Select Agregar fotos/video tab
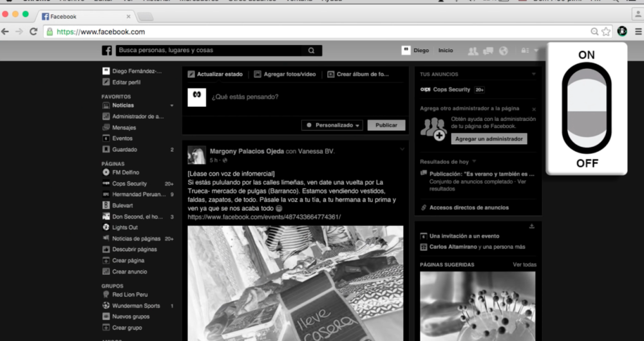This screenshot has height=341, width=644. click(285, 74)
